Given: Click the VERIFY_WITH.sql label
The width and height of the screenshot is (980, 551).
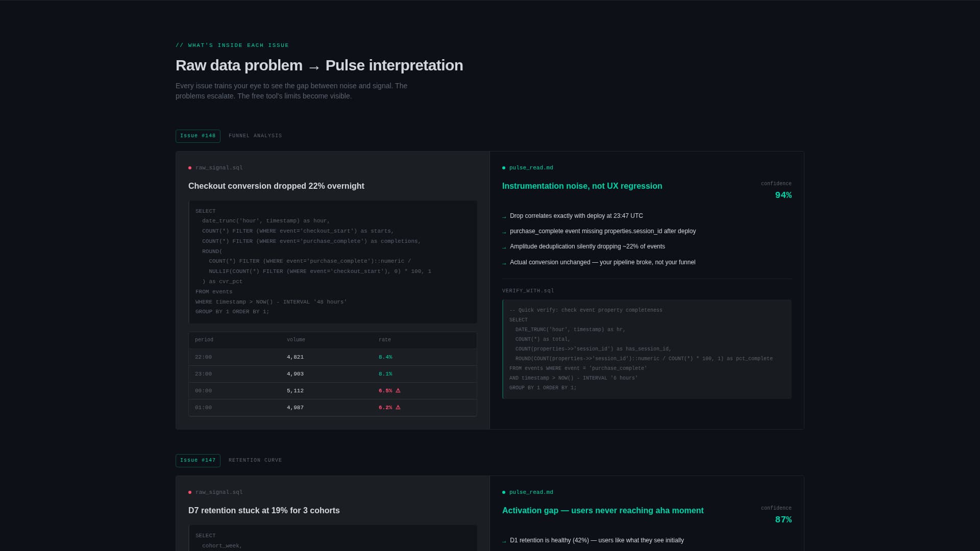Looking at the screenshot, I should tap(528, 291).
